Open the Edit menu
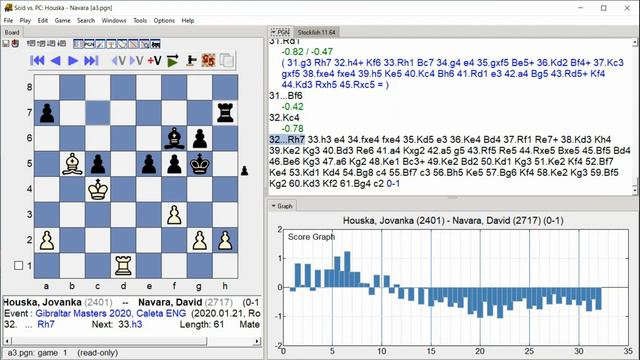 tap(43, 20)
